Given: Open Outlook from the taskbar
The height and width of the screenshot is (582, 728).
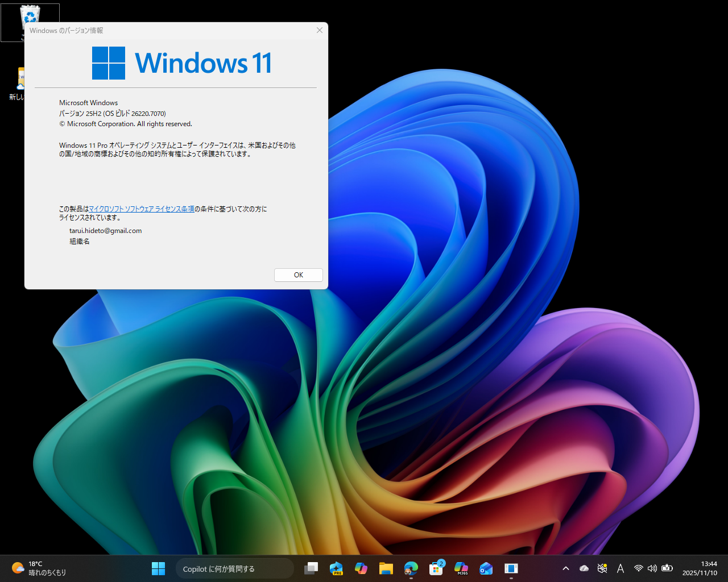Looking at the screenshot, I should [x=486, y=568].
